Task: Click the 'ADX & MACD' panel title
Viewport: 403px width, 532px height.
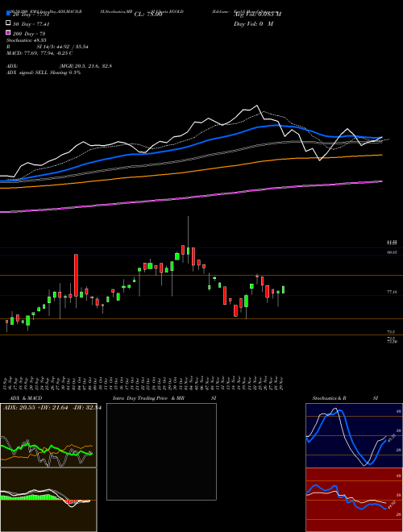Action: click(x=26, y=398)
